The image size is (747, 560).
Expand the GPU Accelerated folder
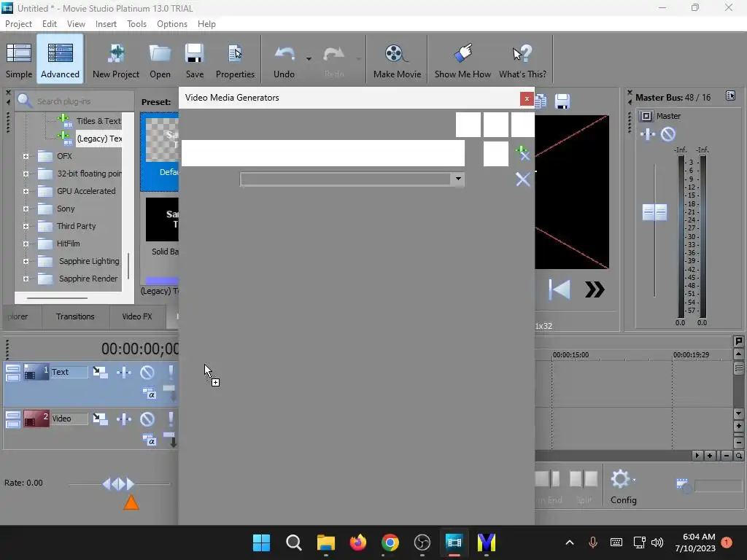pyautogui.click(x=26, y=192)
